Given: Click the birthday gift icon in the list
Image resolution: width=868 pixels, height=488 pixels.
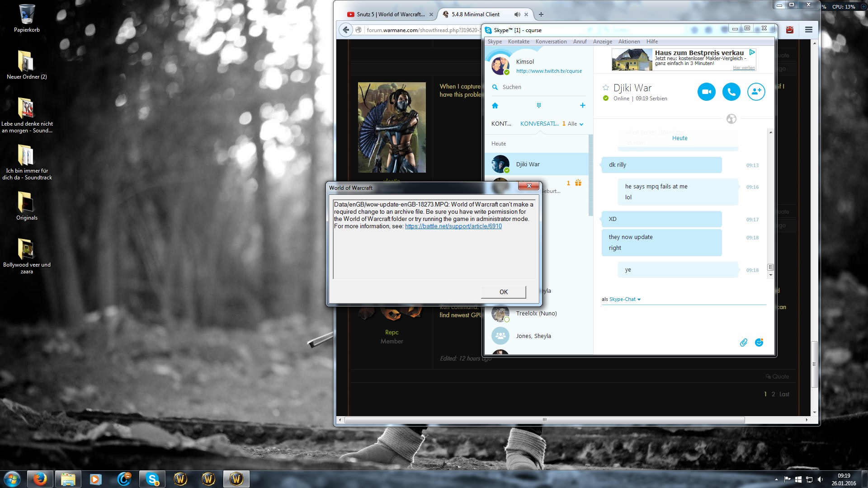Looking at the screenshot, I should tap(578, 183).
